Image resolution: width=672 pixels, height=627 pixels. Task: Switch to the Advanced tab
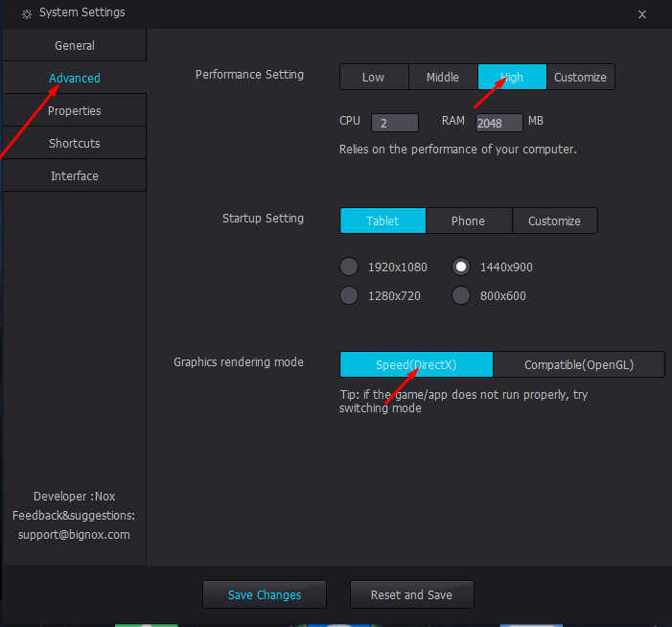pyautogui.click(x=75, y=78)
